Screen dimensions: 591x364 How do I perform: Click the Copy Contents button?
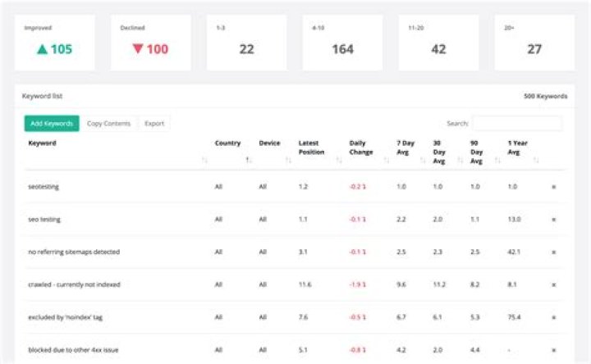click(108, 123)
